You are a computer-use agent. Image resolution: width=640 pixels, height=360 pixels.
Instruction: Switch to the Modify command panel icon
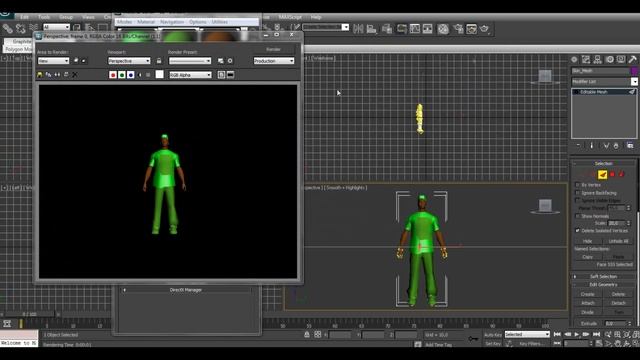586,60
